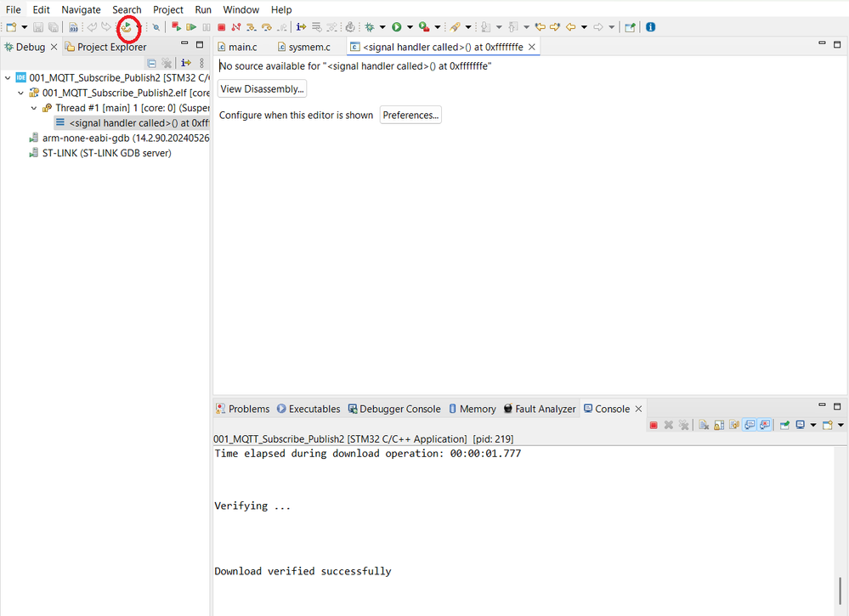The image size is (849, 616).
Task: Terminate debug session with red stop icon
Action: 222,27
